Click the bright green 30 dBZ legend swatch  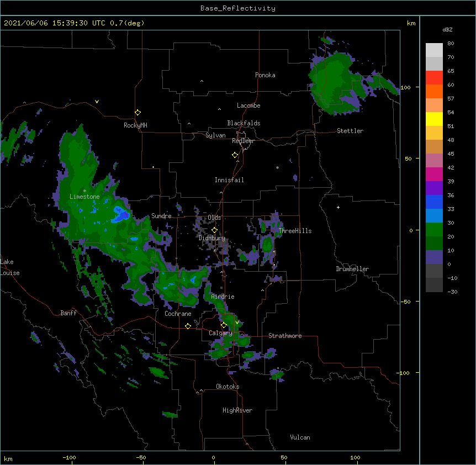coord(434,230)
